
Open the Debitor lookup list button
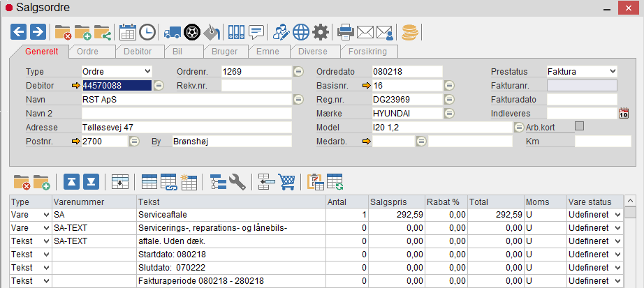(159, 85)
